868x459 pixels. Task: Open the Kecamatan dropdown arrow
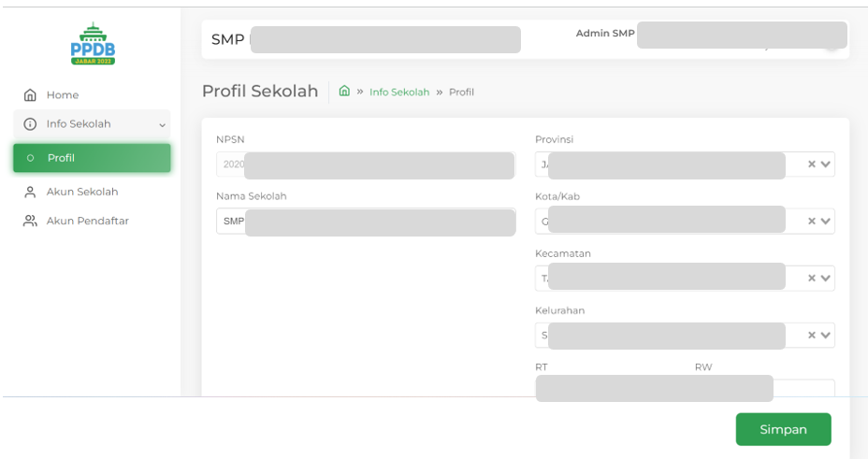(x=826, y=279)
